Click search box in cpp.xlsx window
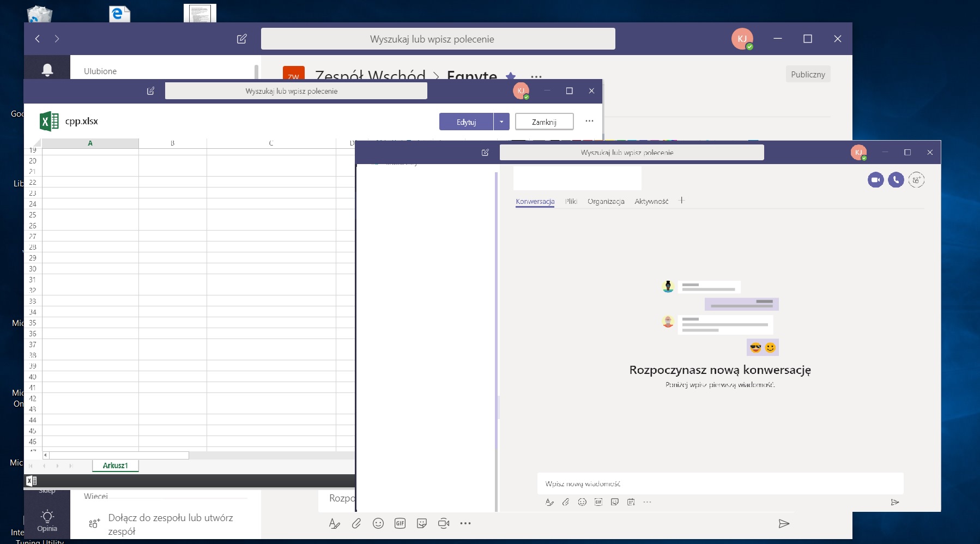The height and width of the screenshot is (544, 980). point(296,91)
